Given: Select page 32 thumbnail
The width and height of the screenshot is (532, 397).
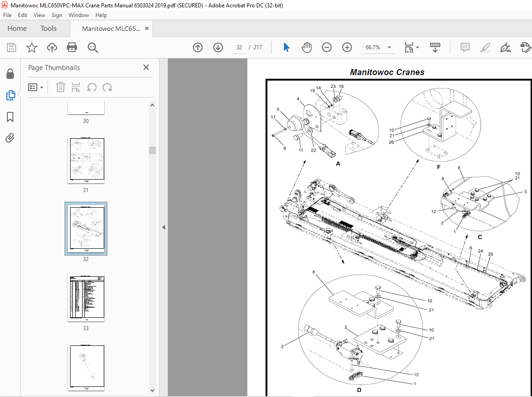Looking at the screenshot, I should pos(86,228).
